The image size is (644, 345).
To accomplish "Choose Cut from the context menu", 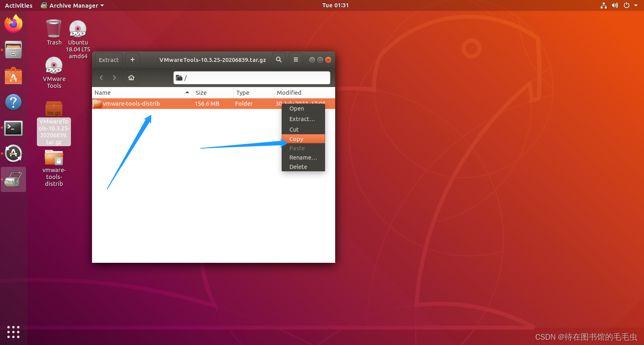I will [303, 130].
